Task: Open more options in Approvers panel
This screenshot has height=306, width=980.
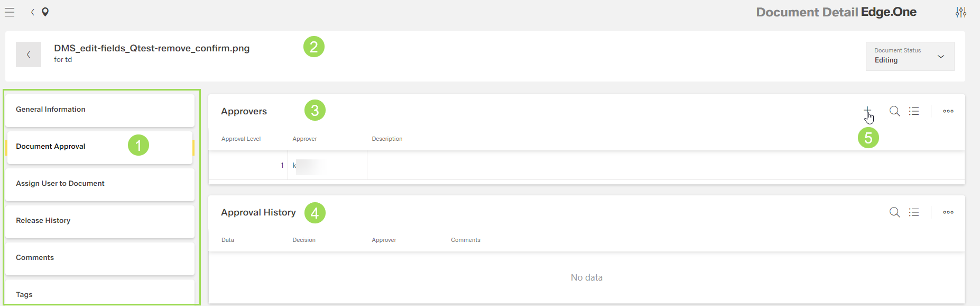Action: coord(948,111)
